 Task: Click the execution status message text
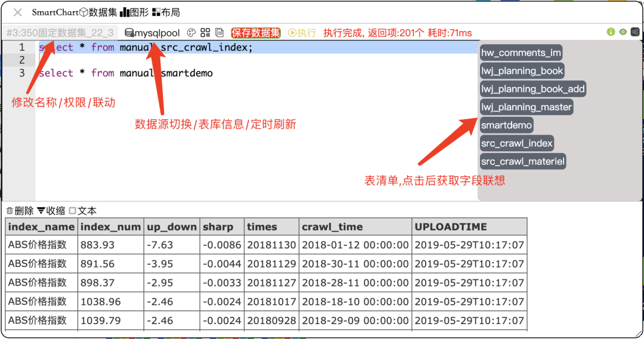point(398,33)
